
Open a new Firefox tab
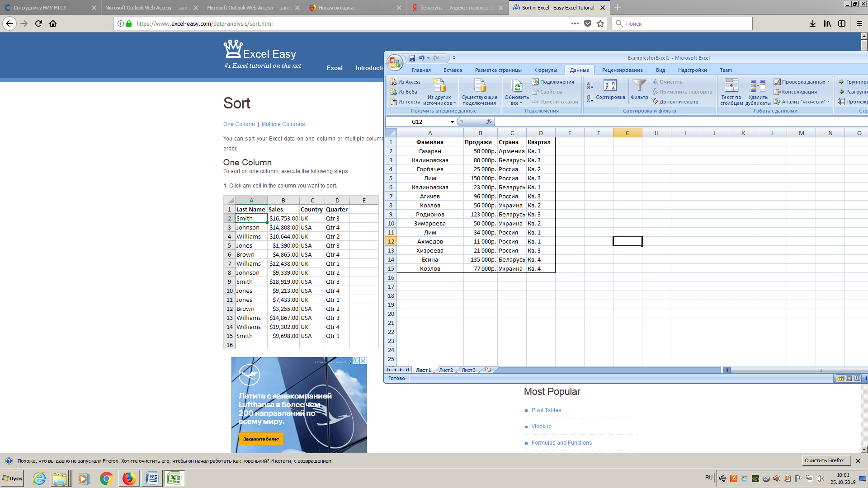tap(618, 8)
